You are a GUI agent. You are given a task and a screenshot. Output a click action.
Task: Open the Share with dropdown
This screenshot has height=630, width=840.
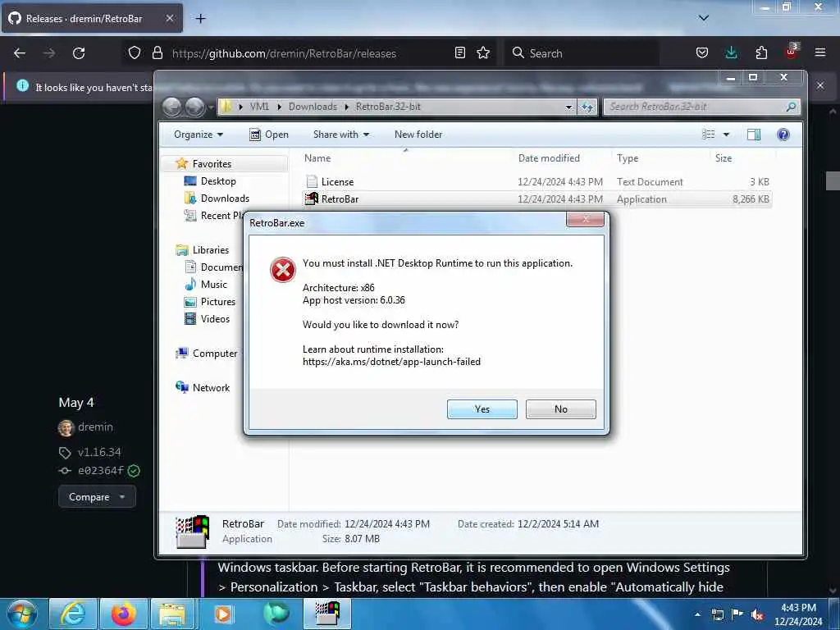(x=341, y=135)
